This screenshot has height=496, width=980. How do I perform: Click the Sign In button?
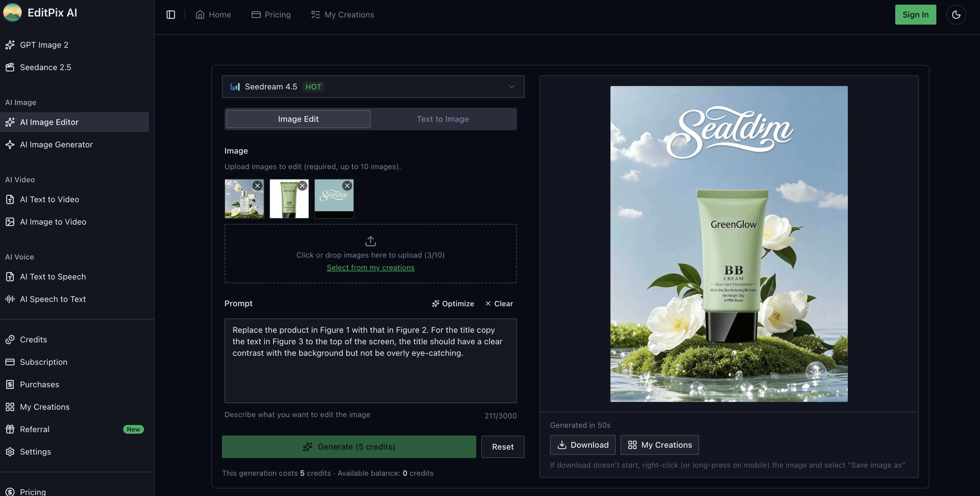[915, 14]
